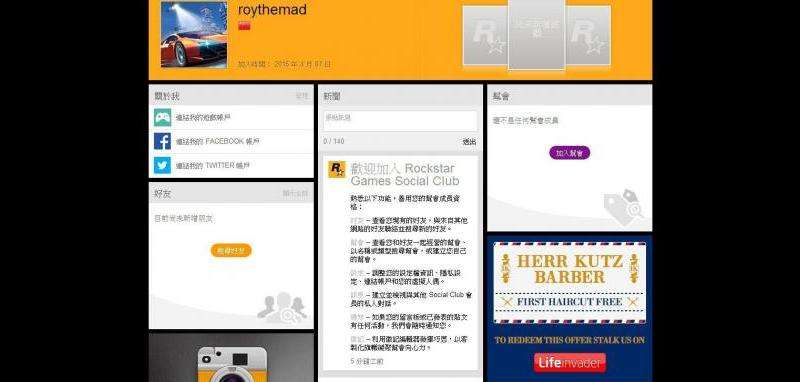Click the Rockstar logo beside the welcome post

click(x=336, y=169)
